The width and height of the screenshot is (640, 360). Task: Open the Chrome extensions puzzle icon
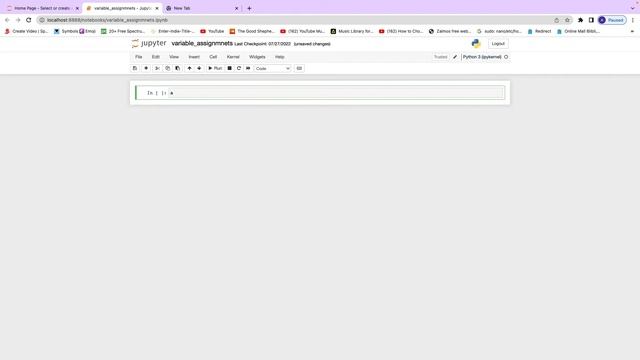[580, 20]
